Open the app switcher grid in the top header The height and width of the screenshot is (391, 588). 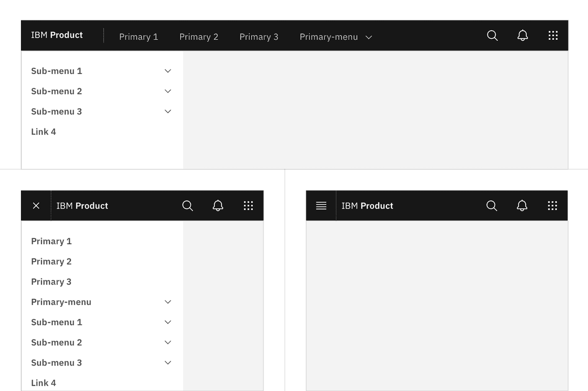pyautogui.click(x=553, y=35)
